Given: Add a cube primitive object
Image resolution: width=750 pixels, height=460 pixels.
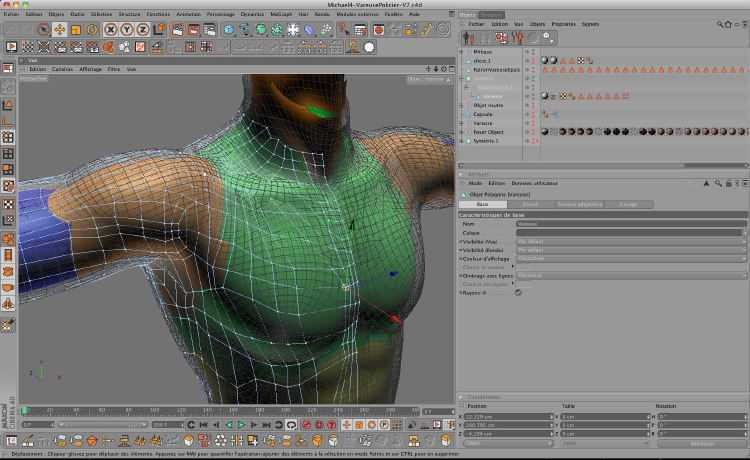Looking at the screenshot, I should click(x=229, y=30).
